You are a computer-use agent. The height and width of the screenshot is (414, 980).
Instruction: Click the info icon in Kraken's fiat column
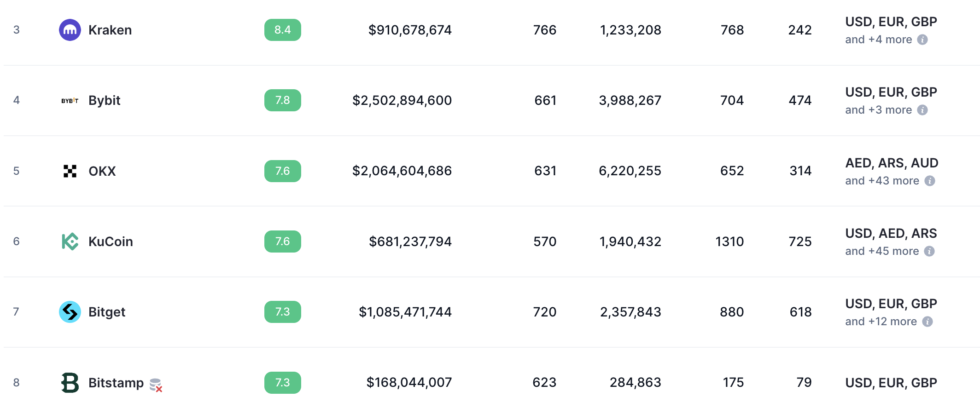pyautogui.click(x=922, y=40)
